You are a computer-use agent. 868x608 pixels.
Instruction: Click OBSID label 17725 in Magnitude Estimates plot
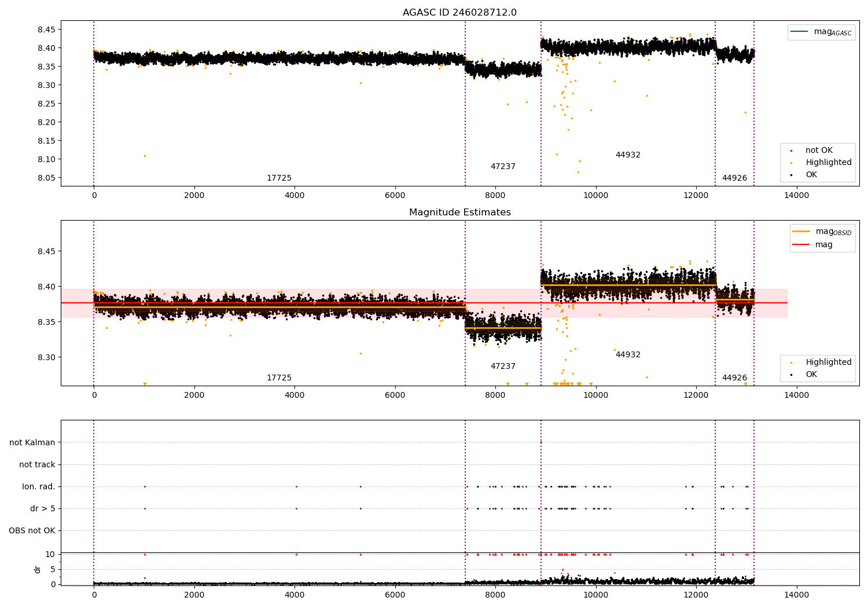(x=279, y=378)
